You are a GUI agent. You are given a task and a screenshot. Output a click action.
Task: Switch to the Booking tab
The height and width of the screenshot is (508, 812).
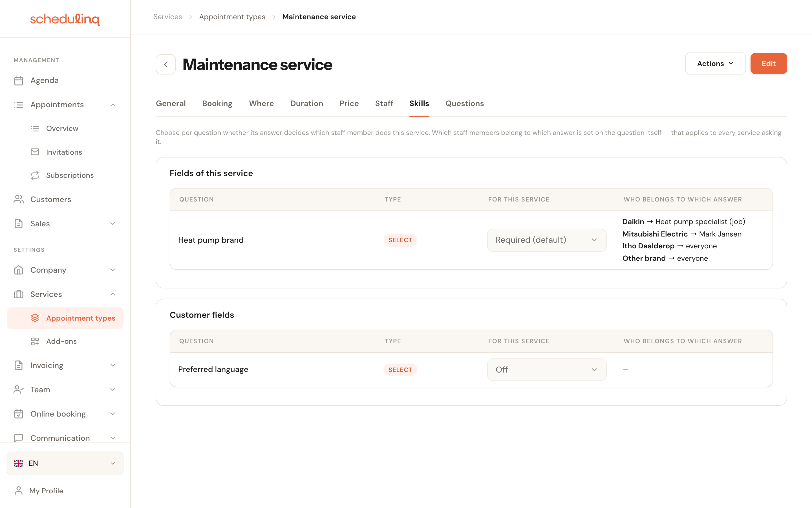tap(217, 104)
